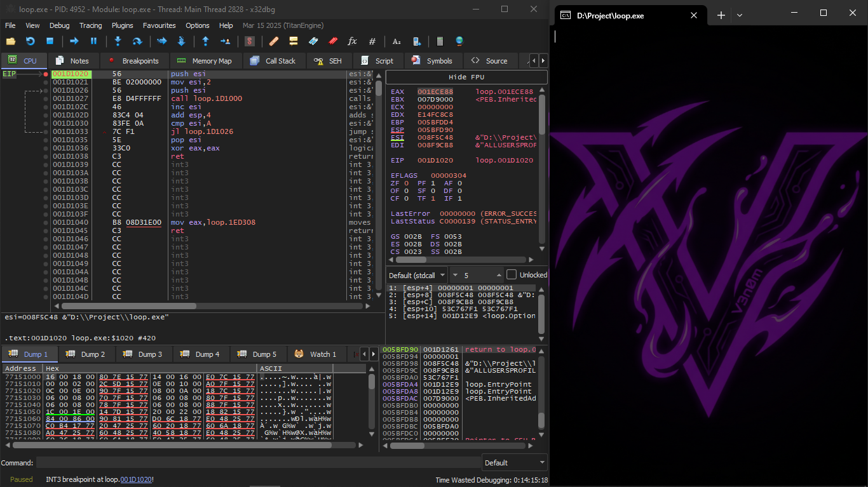This screenshot has width=868, height=487.
Task: Open terminal new tab dropdown chevron
Action: (x=740, y=15)
